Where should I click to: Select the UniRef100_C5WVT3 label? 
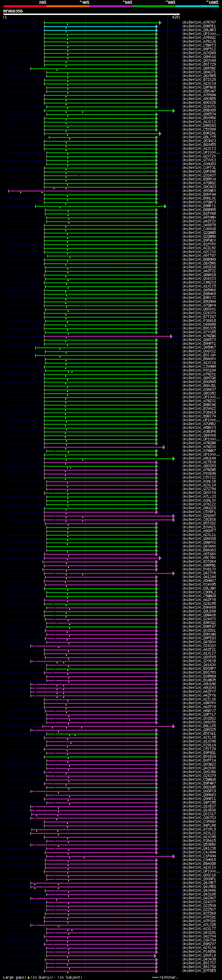[199, 45]
